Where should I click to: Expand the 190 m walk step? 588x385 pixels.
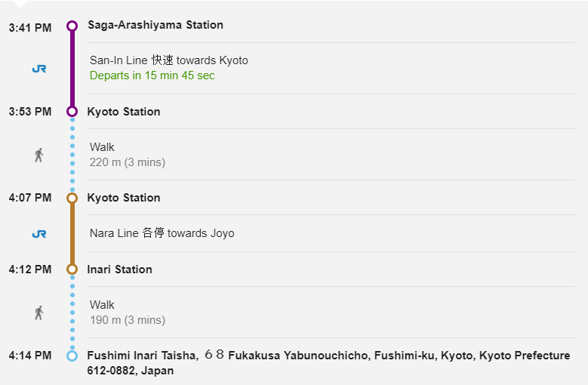click(x=127, y=313)
